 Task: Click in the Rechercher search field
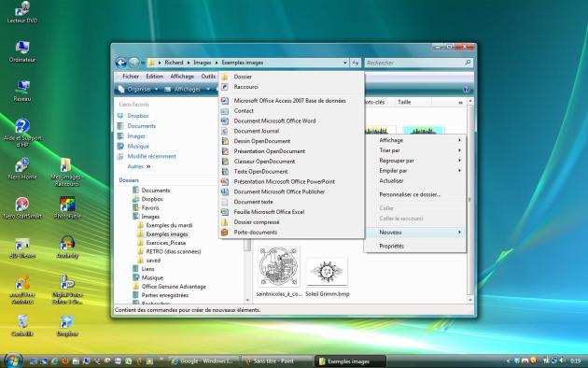tap(414, 63)
